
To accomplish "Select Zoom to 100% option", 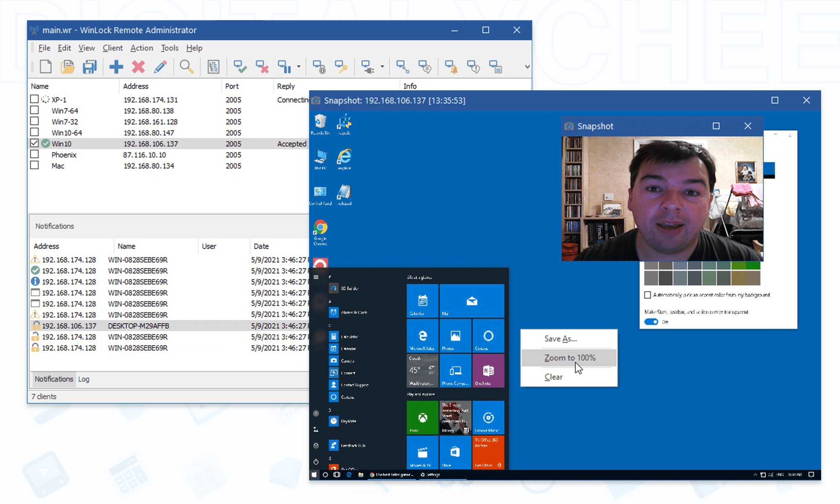I will 569,358.
